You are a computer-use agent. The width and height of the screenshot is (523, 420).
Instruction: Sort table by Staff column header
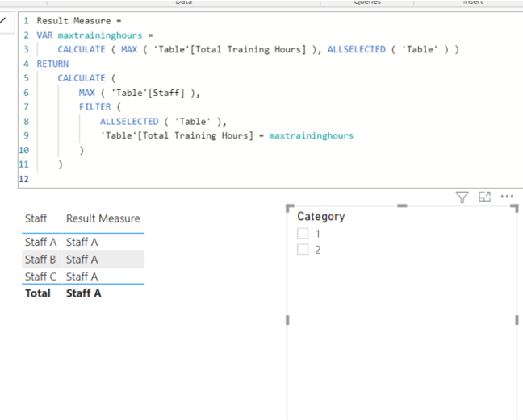pos(36,218)
